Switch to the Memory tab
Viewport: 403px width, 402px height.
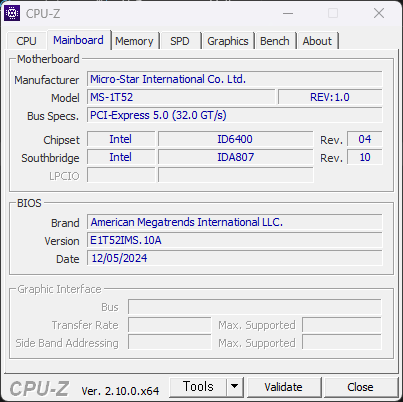tap(134, 41)
